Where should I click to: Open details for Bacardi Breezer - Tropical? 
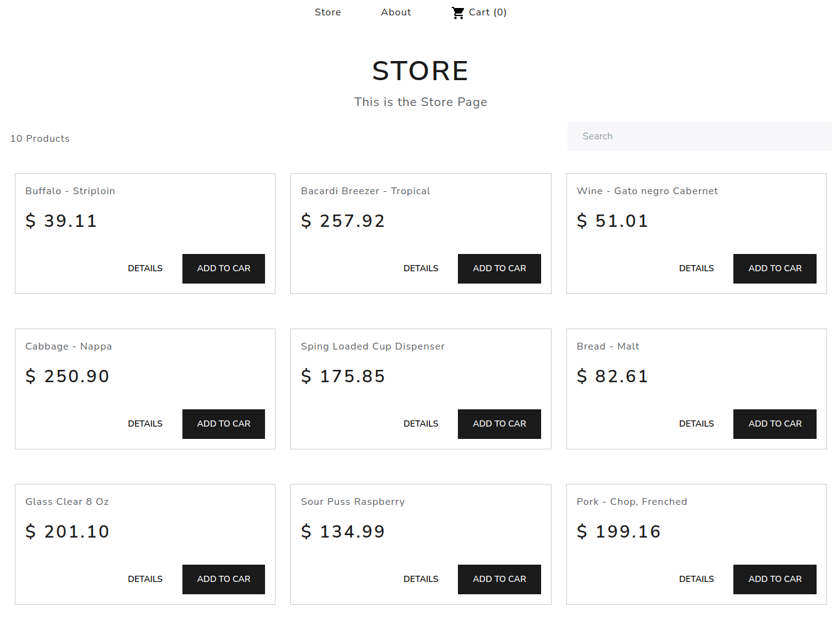[421, 269]
